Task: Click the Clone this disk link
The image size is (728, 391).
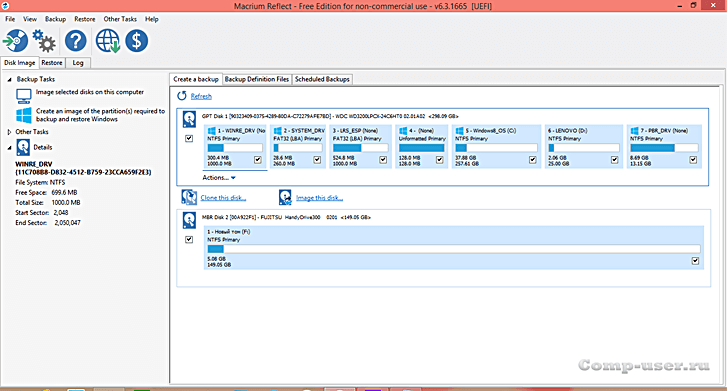Action: point(223,198)
